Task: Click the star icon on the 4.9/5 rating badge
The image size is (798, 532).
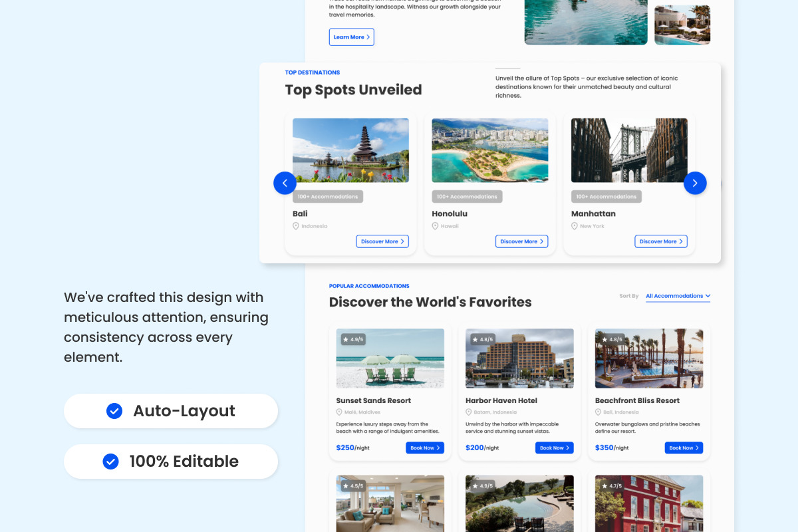Action: 344,339
